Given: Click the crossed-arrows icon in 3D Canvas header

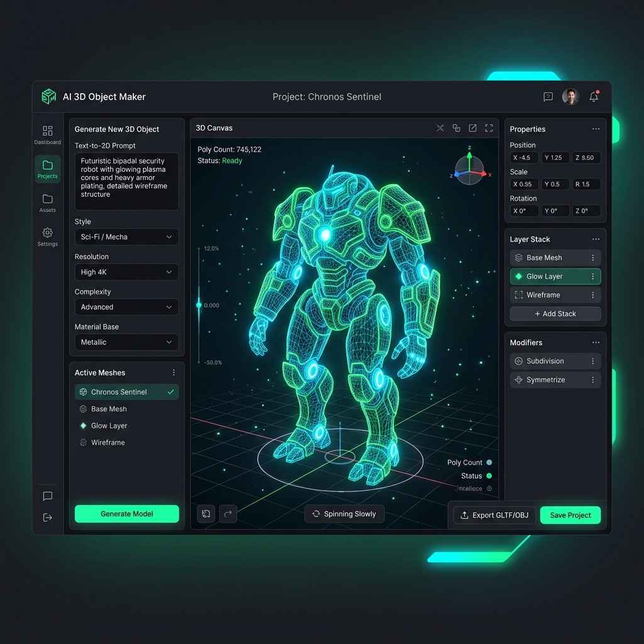Looking at the screenshot, I should tap(440, 128).
